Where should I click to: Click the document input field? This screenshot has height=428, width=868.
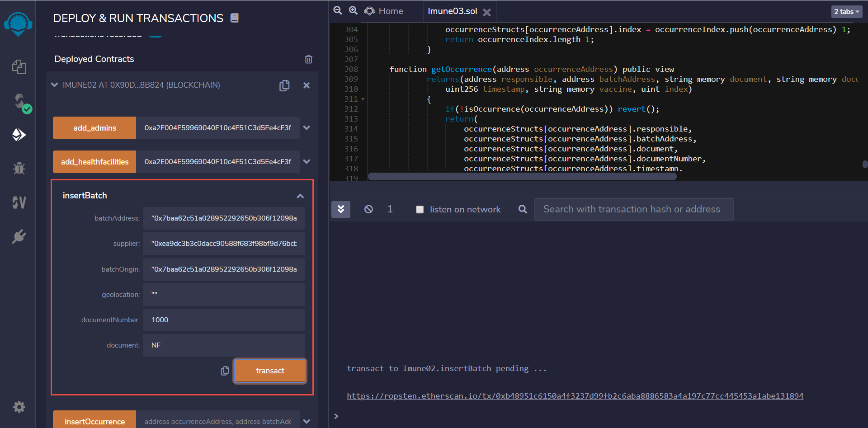click(224, 345)
